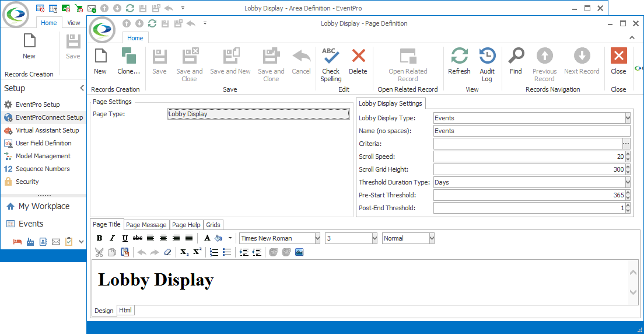Apply superscript formatting
The image size is (644, 334).
[197, 252]
